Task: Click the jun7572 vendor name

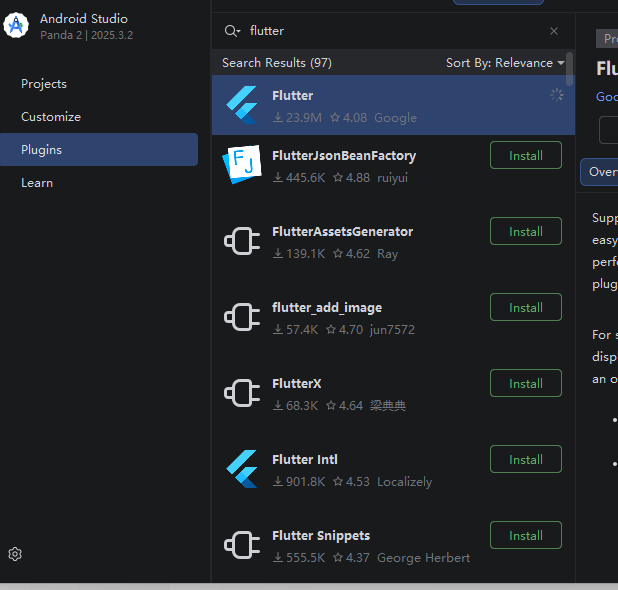Action: point(392,330)
